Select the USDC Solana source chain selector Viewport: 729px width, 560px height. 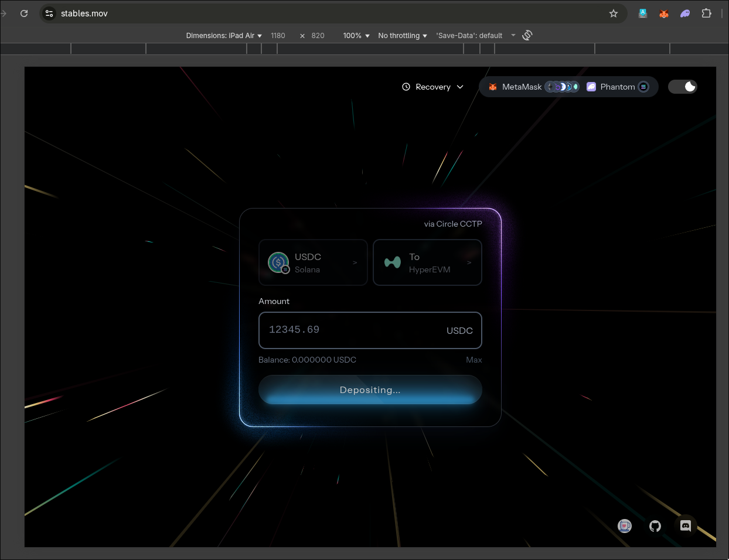(313, 262)
